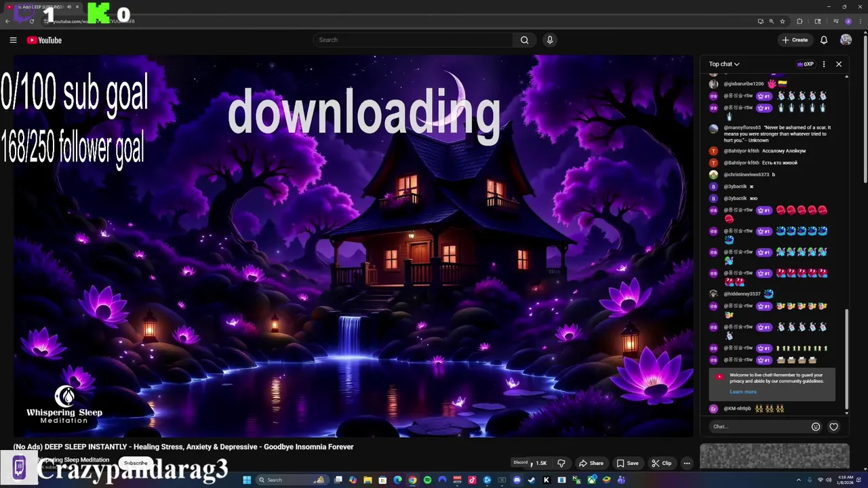Select user @mannyflores65 in chat
Image resolution: width=868 pixels, height=488 pixels.
742,127
